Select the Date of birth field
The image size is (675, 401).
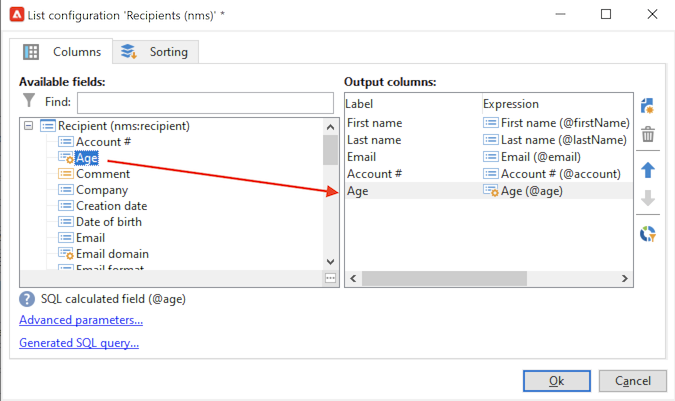coord(108,222)
